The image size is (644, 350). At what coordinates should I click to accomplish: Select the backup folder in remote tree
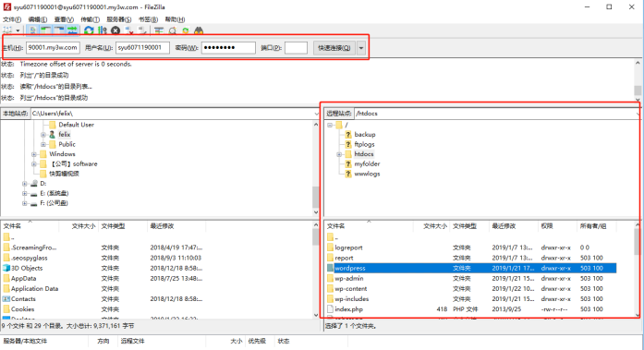click(x=365, y=135)
